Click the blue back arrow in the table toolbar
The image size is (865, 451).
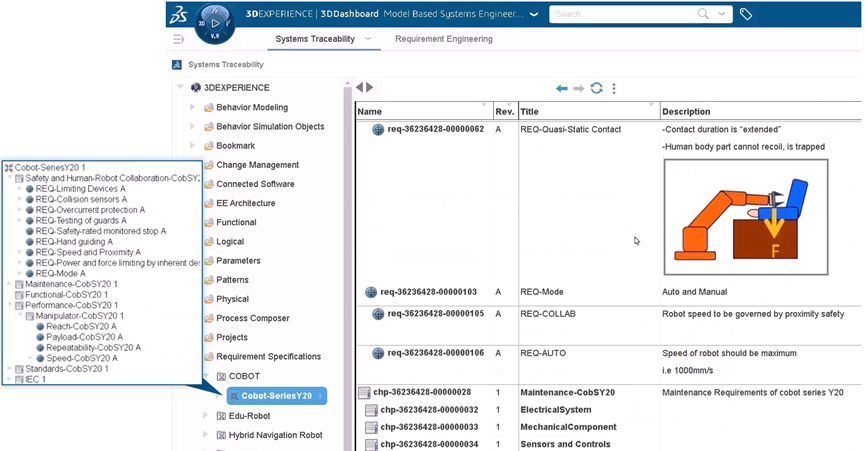coord(562,88)
